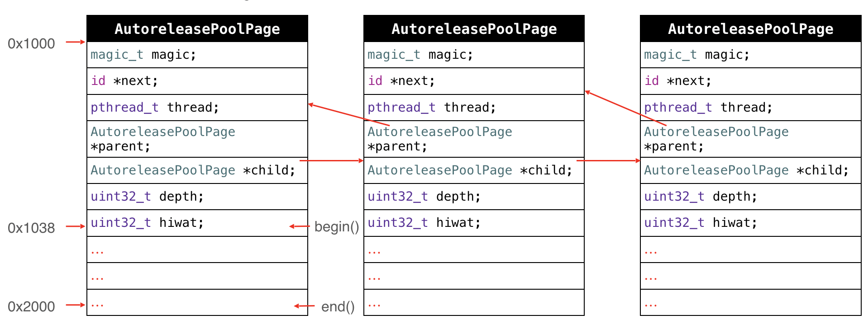Click '*parent;' row in the middle page
The height and width of the screenshot is (329, 868).
coord(474,139)
